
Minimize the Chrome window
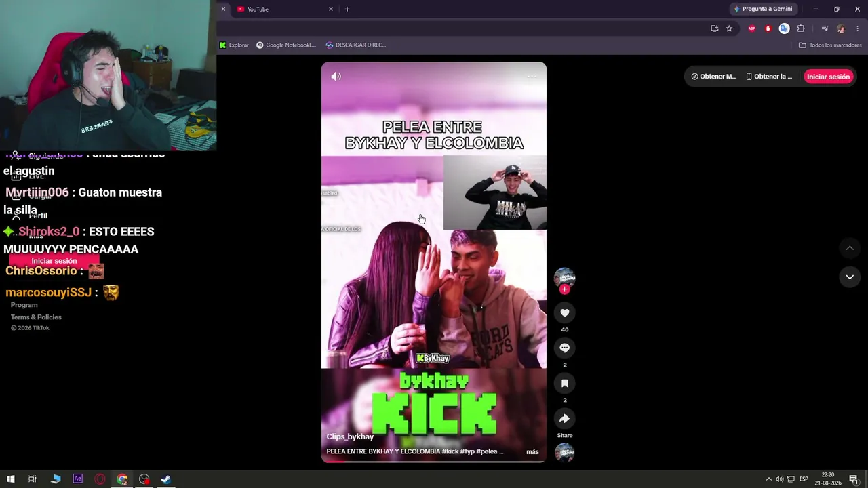816,9
